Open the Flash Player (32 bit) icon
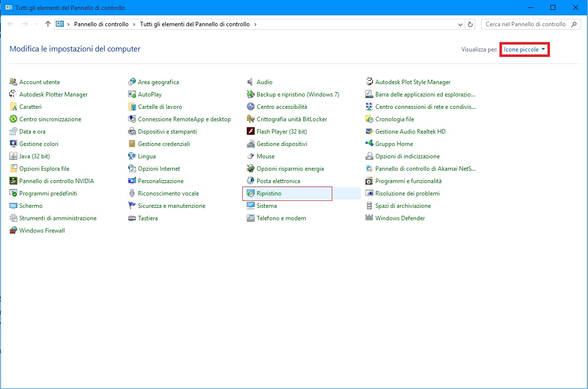588x389 pixels. coord(251,132)
